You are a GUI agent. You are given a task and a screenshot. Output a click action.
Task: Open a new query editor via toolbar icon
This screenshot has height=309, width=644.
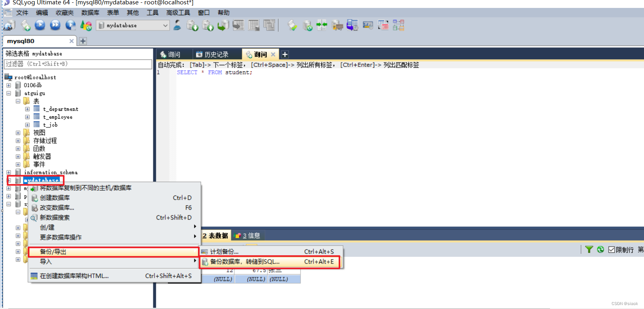26,25
